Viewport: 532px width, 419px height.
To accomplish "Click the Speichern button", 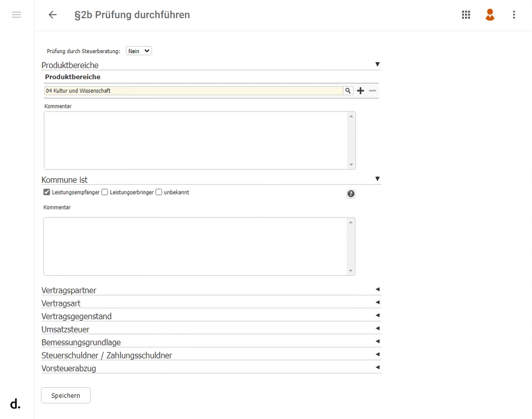I will [66, 395].
